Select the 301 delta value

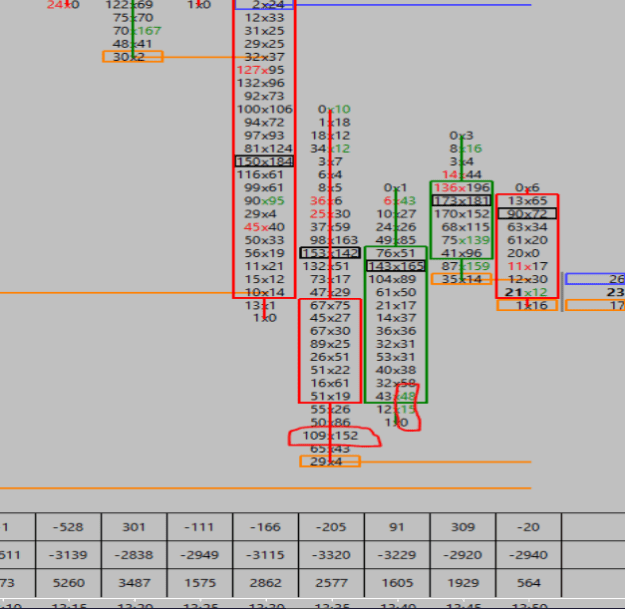[x=134, y=527]
